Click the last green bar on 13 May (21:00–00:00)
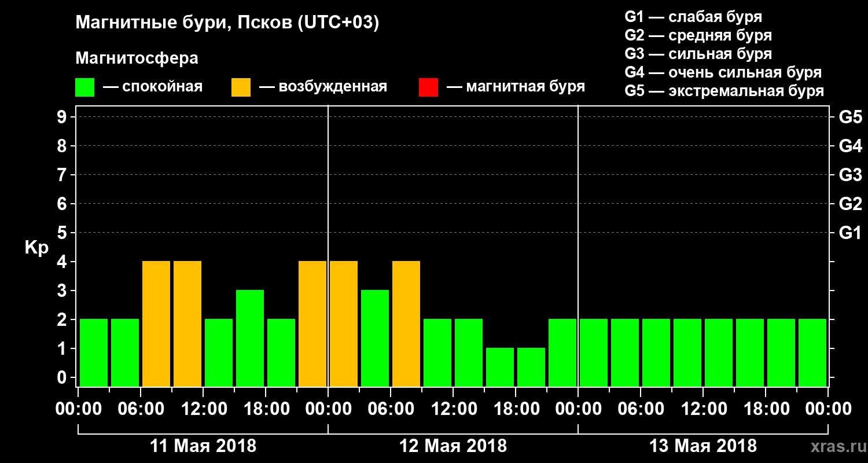This screenshot has width=868, height=463. click(812, 352)
